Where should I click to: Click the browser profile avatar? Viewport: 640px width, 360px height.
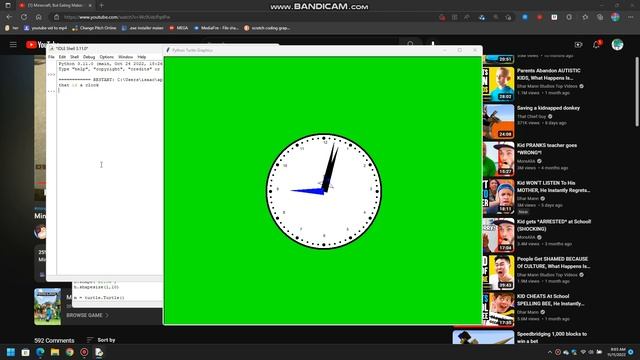pyautogui.click(x=615, y=17)
